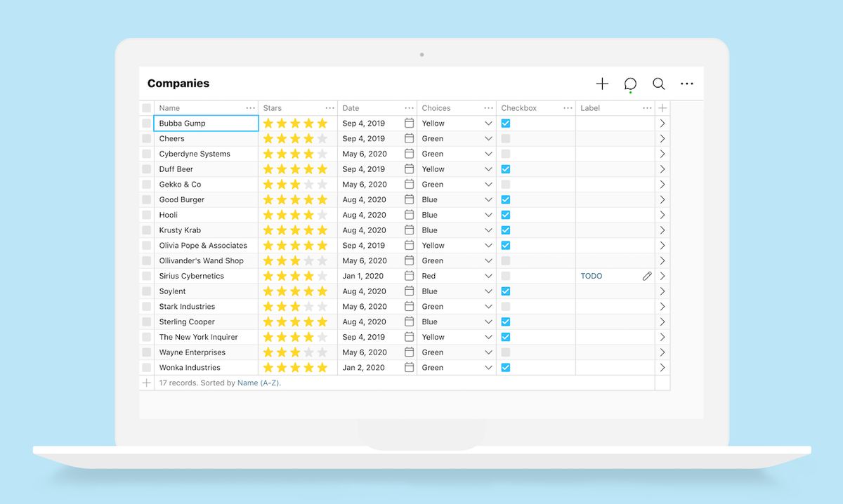Screen dimensions: 843x504
Task: Click the search magnifier icon
Action: pyautogui.click(x=658, y=84)
